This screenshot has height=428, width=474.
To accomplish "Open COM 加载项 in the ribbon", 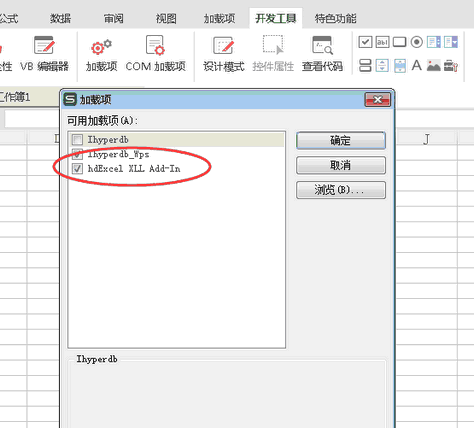I will [x=155, y=54].
